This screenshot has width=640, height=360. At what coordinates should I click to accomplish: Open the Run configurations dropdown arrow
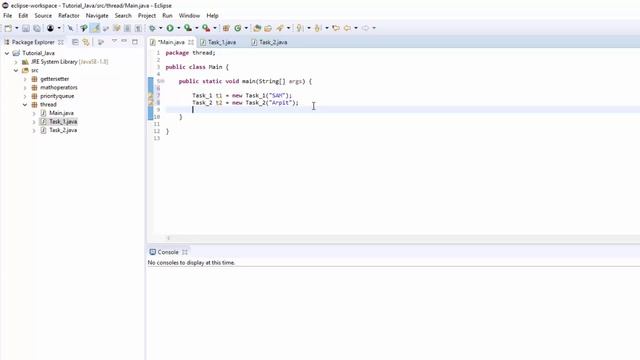pyautogui.click(x=178, y=28)
